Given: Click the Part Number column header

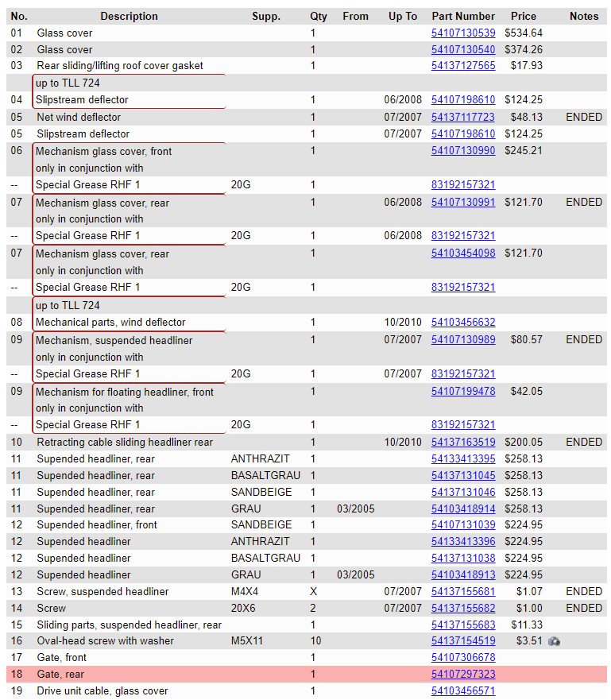Looking at the screenshot, I should point(463,16).
